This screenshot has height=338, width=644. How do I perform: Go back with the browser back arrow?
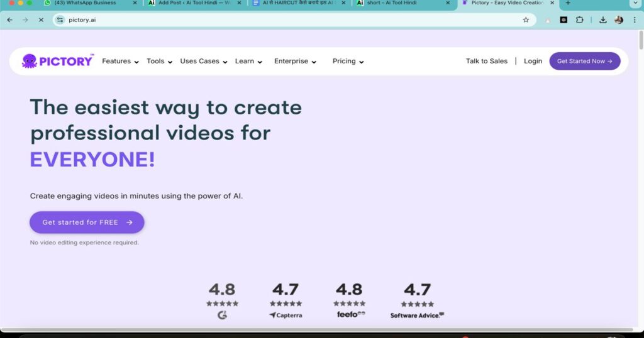point(10,19)
